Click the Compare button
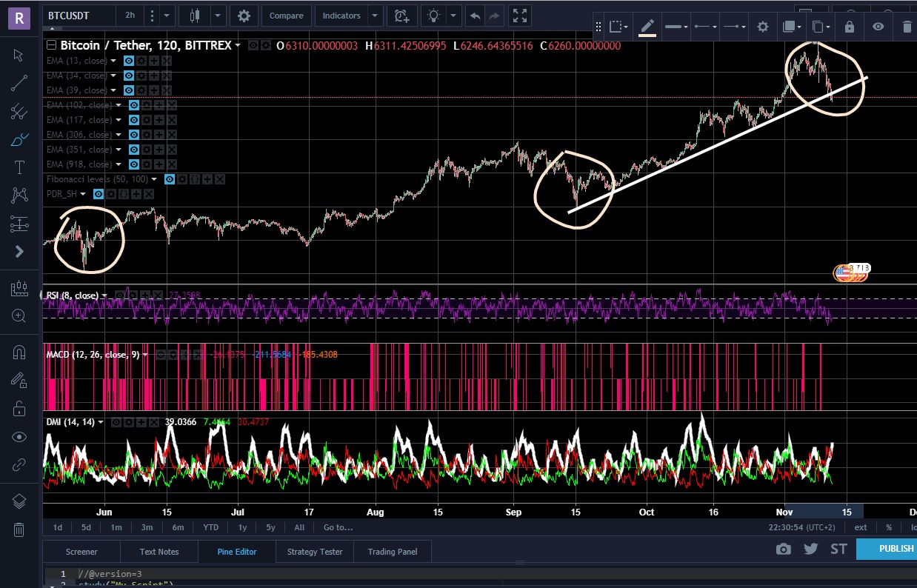The image size is (917, 588). click(286, 16)
